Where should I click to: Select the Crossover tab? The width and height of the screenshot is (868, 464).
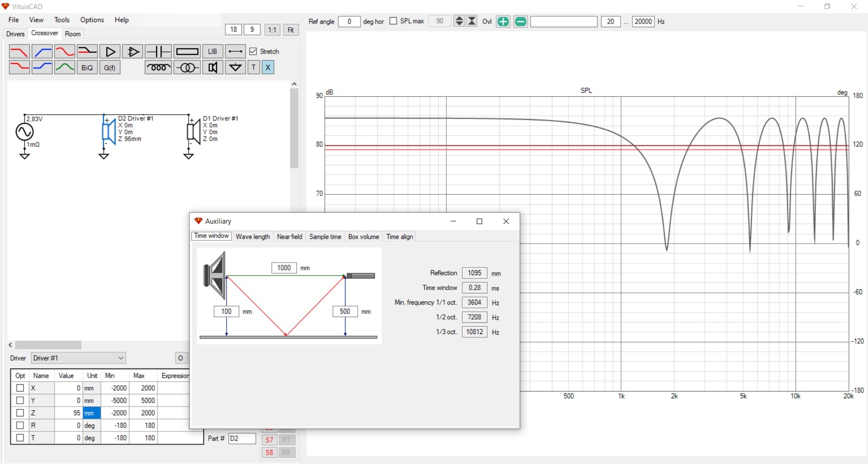(44, 33)
